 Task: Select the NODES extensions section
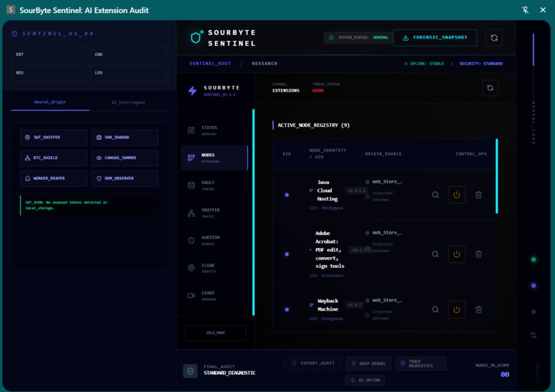tap(215, 158)
